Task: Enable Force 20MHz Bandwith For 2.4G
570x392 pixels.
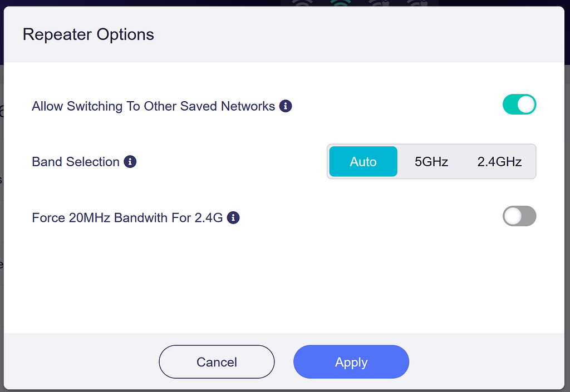Action: [519, 216]
